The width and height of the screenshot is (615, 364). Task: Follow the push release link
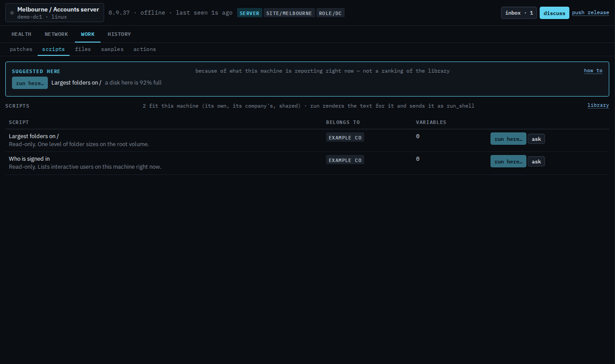[590, 12]
